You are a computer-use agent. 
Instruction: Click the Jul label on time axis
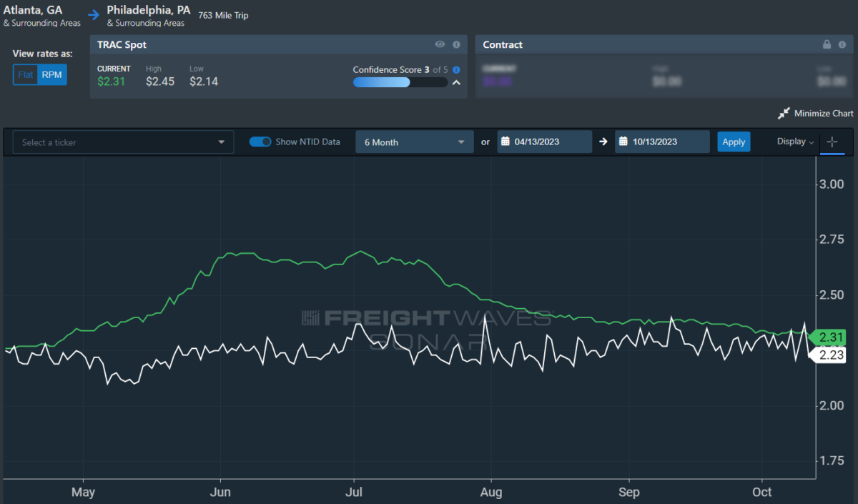coord(355,493)
